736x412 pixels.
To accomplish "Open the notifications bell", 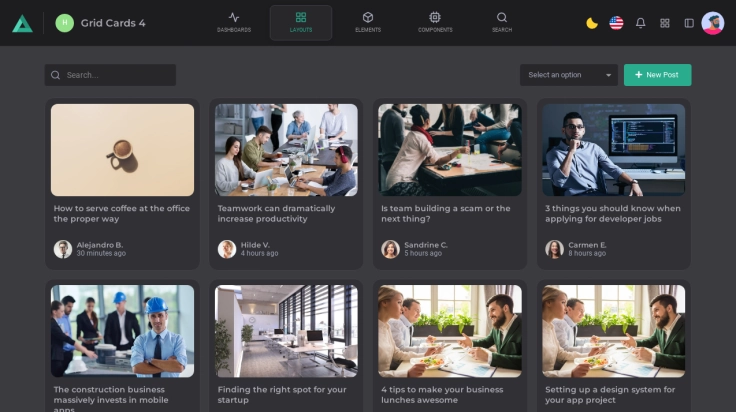I will pyautogui.click(x=640, y=23).
